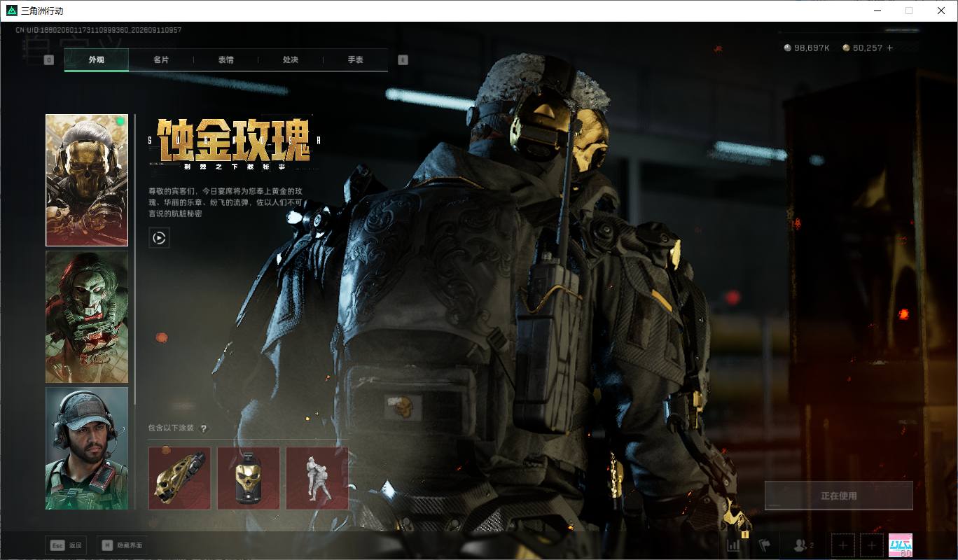Click the gold coin icon beside 60,257
The height and width of the screenshot is (560, 958).
(846, 48)
